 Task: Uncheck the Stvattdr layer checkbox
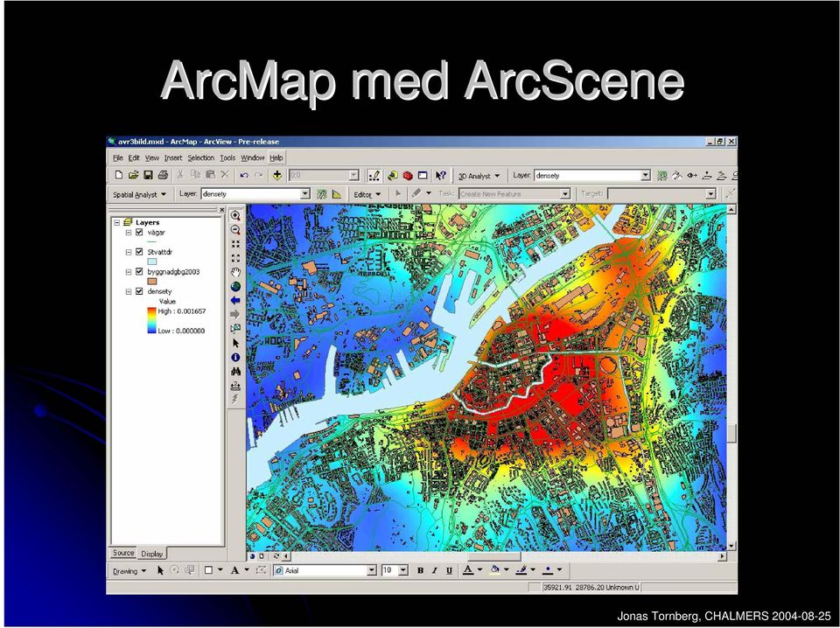point(139,252)
